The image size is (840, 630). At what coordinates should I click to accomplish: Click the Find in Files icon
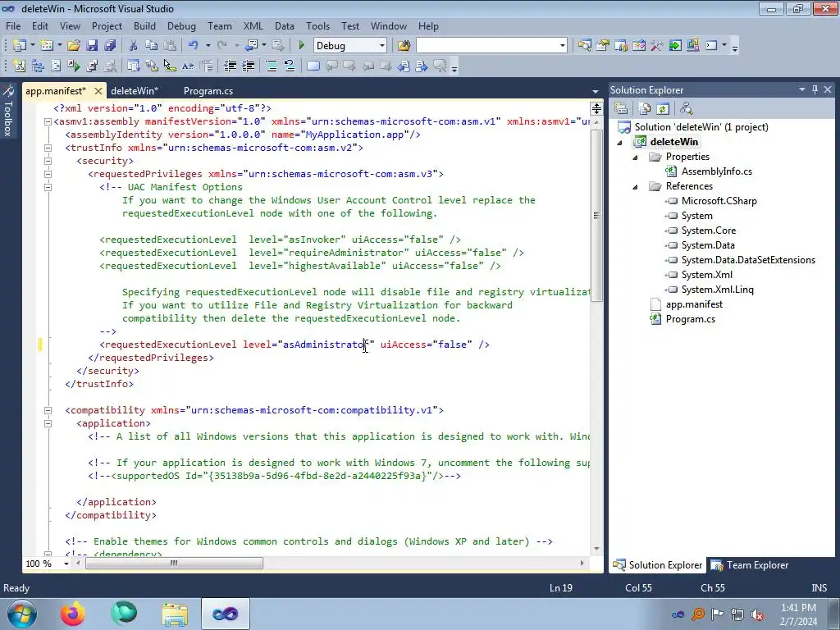404,46
